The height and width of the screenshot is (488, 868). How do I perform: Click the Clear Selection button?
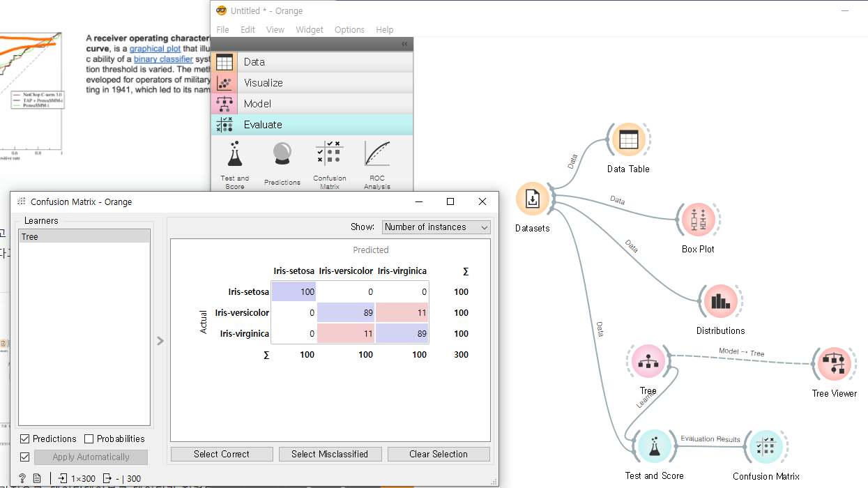[439, 454]
